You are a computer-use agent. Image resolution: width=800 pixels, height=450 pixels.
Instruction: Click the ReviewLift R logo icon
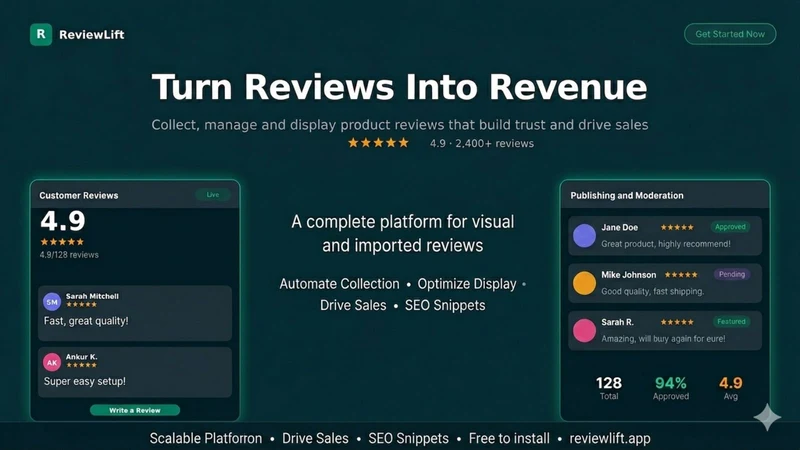(x=41, y=35)
